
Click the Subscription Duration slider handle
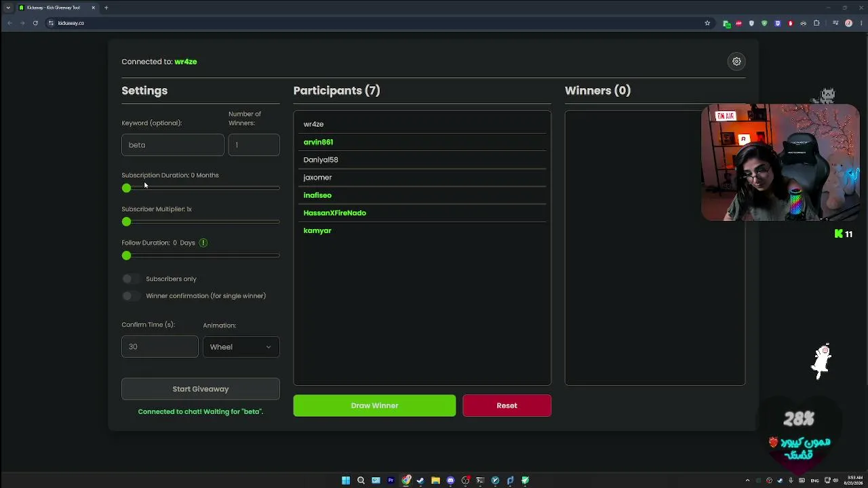point(126,188)
